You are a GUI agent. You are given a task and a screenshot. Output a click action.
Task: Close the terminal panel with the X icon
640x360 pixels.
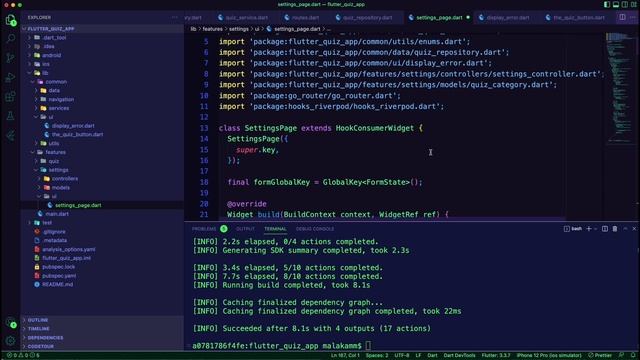[x=634, y=229]
